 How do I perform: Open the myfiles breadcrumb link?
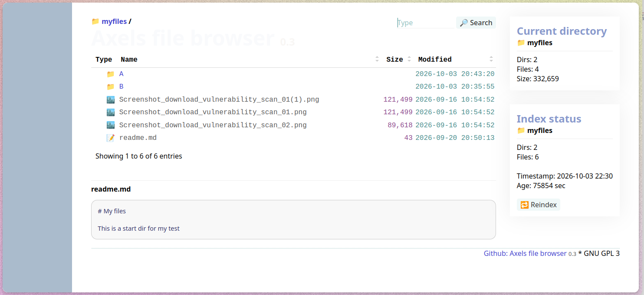point(114,21)
